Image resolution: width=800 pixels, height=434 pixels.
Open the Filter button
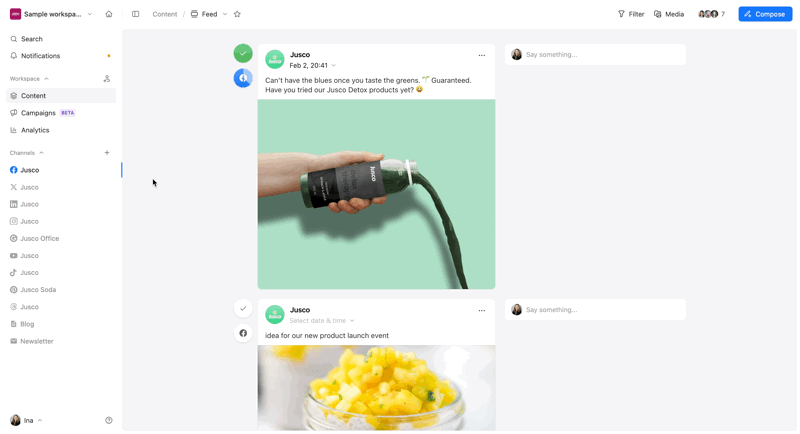[x=631, y=14]
